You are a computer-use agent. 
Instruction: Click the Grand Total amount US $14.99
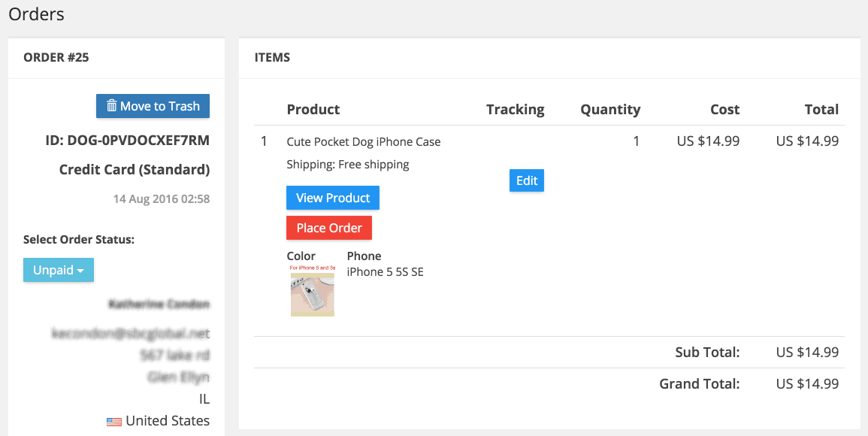click(807, 384)
